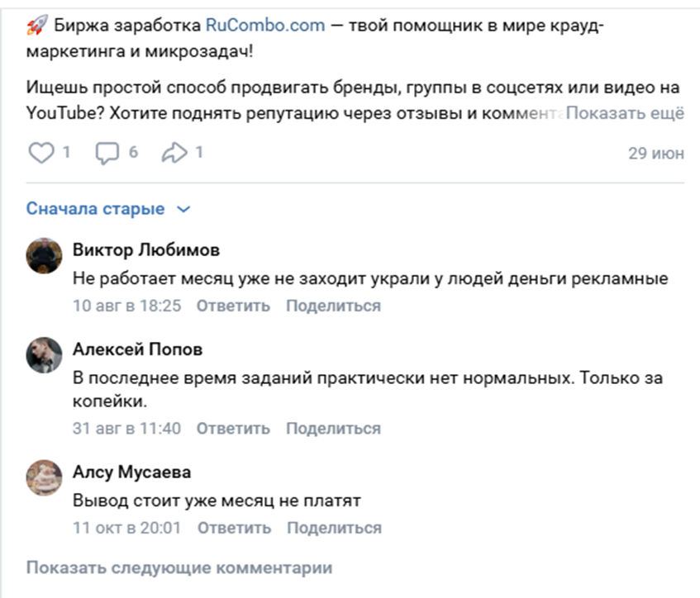This screenshot has width=700, height=598.
Task: Reply to Виктор Любимов's comment
Action: tap(233, 306)
